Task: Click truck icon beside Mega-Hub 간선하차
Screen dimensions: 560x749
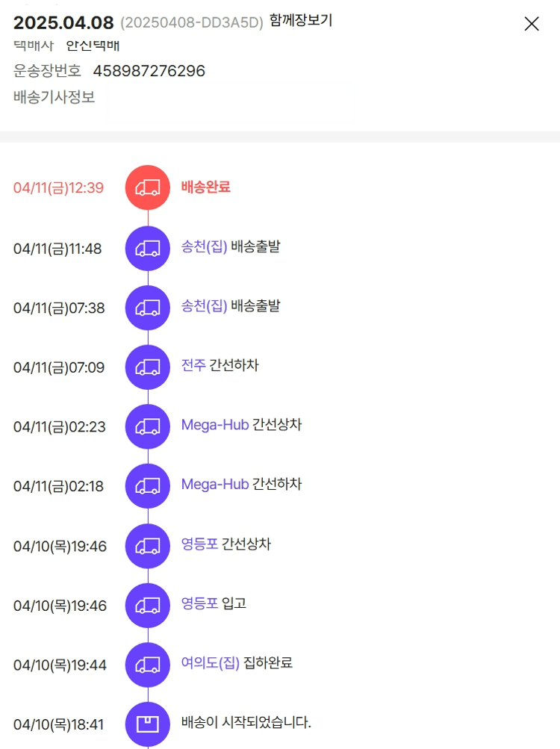Action: point(148,486)
